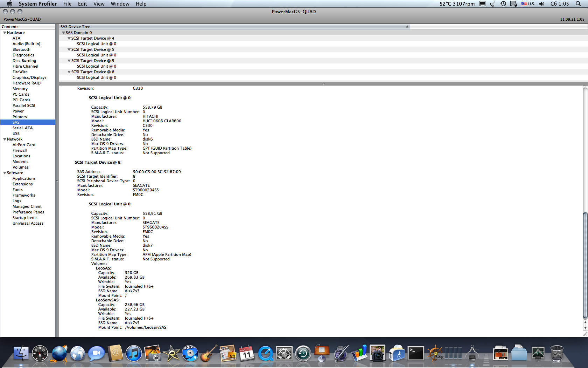Open the Trash in the Dock
This screenshot has width=588, height=368.
(x=557, y=353)
